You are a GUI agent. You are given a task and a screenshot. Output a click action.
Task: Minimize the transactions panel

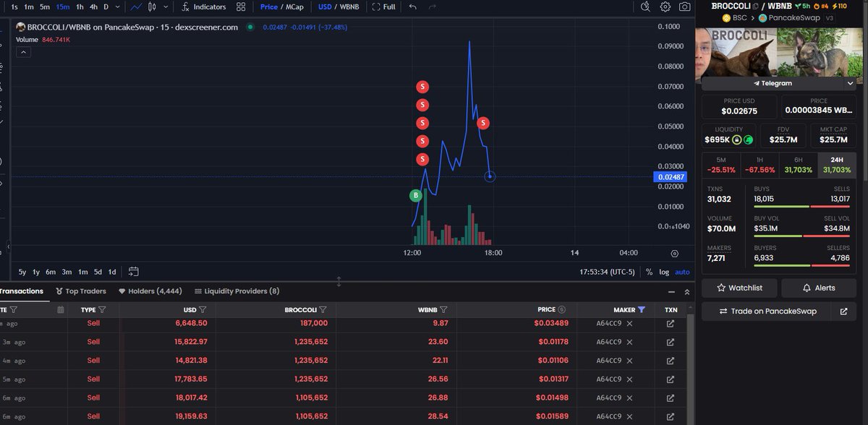click(x=670, y=291)
